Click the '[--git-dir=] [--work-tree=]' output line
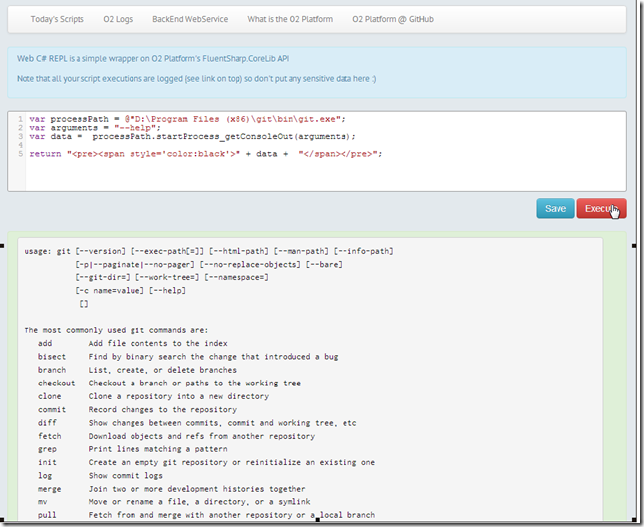Image resolution: width=644 pixels, height=527 pixels. point(172,278)
